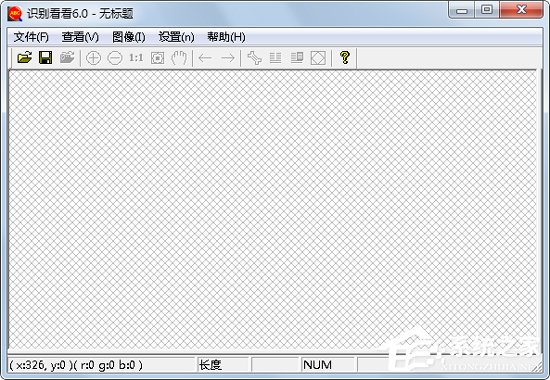
Task: Click the fit to window icon
Action: pos(157,58)
